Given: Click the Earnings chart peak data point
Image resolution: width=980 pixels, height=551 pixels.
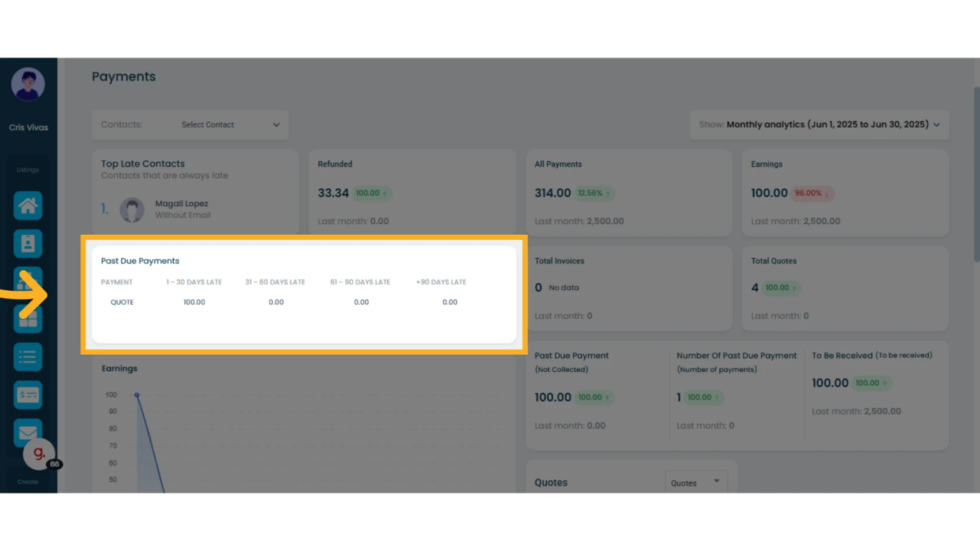Looking at the screenshot, I should [137, 395].
